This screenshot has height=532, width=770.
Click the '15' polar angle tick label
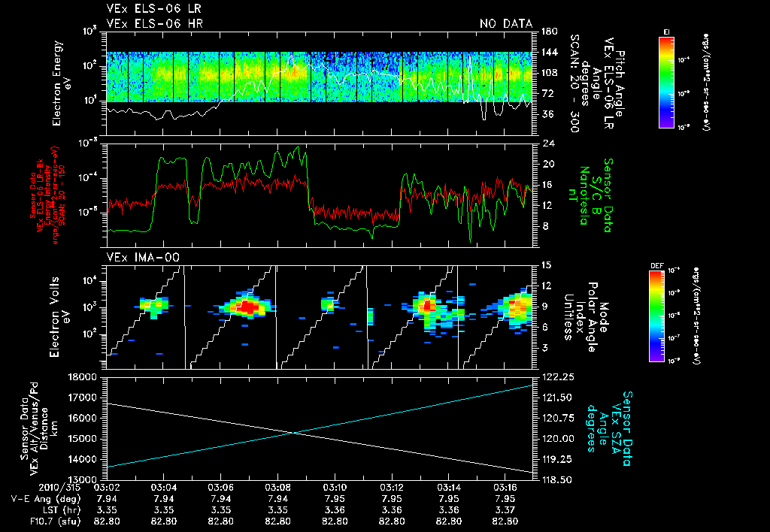tap(546, 265)
